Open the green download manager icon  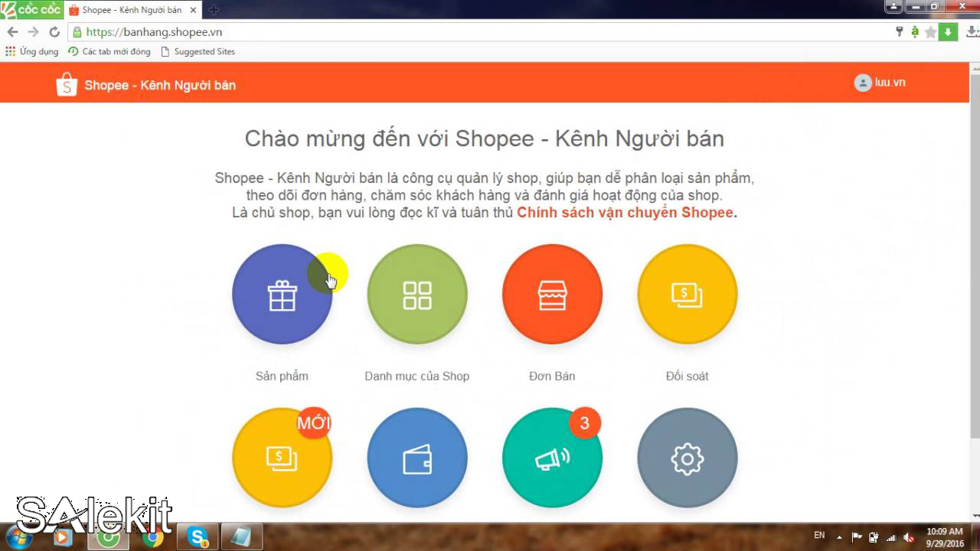[x=949, y=32]
